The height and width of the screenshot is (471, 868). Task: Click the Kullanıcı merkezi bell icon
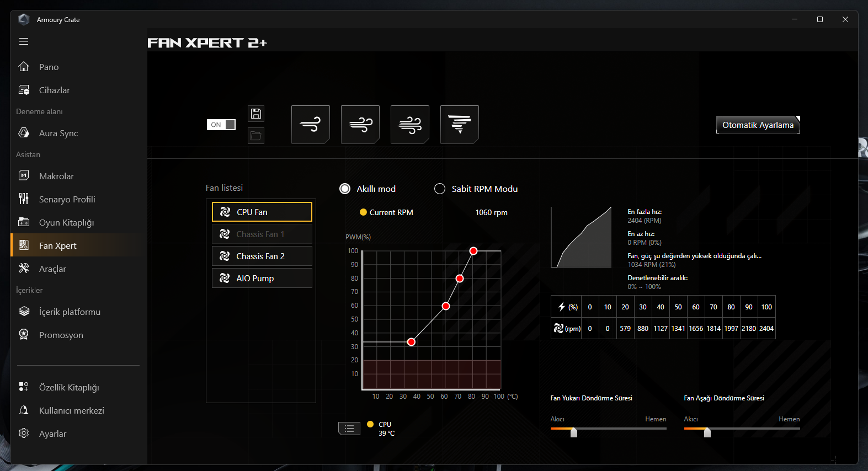tap(24, 410)
